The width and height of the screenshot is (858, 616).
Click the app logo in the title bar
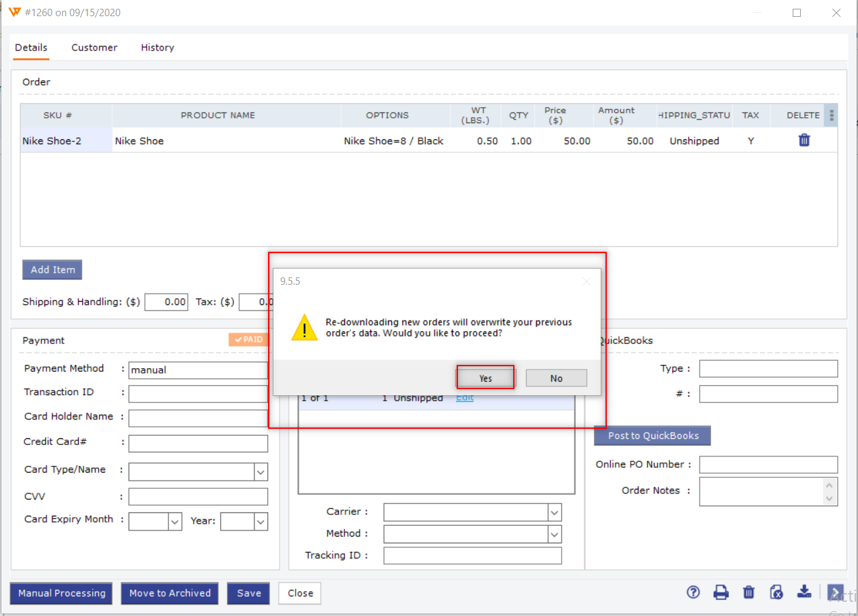(15, 12)
